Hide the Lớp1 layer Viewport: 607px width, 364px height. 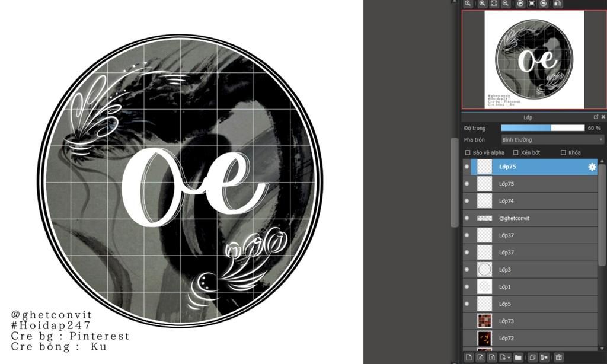[x=467, y=286]
